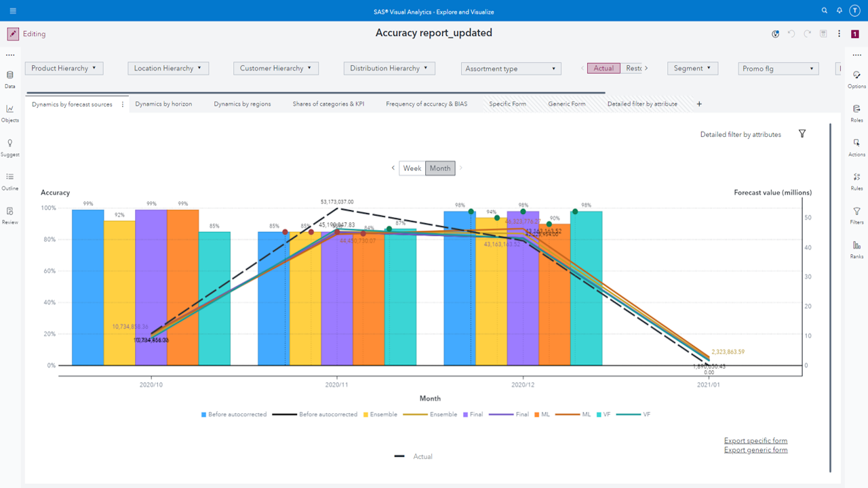Open the Promo flg dropdown
Image resolution: width=868 pixels, height=488 pixels.
(778, 68)
